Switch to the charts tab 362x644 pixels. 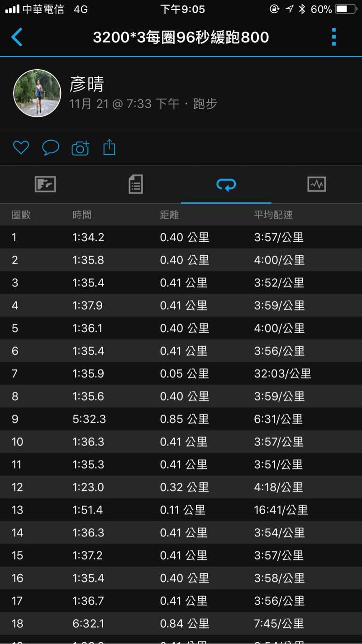coord(317,184)
